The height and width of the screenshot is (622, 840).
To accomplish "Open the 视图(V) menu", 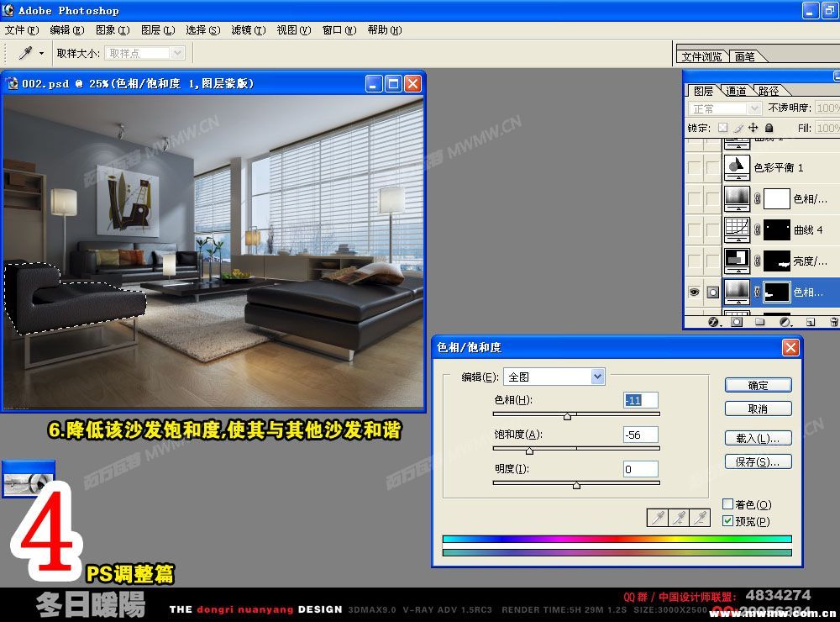I will (293, 30).
